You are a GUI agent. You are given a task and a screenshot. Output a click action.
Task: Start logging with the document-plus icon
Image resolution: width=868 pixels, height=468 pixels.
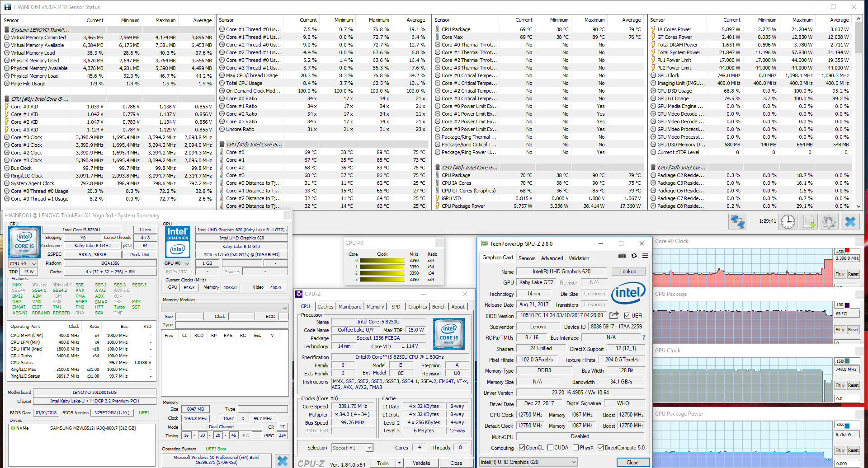point(808,221)
